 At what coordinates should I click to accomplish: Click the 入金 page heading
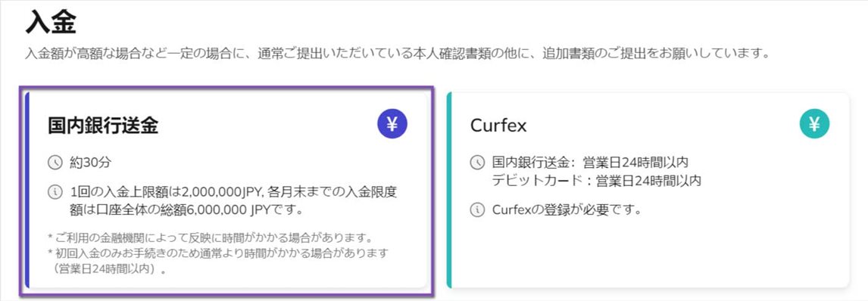[x=51, y=25]
